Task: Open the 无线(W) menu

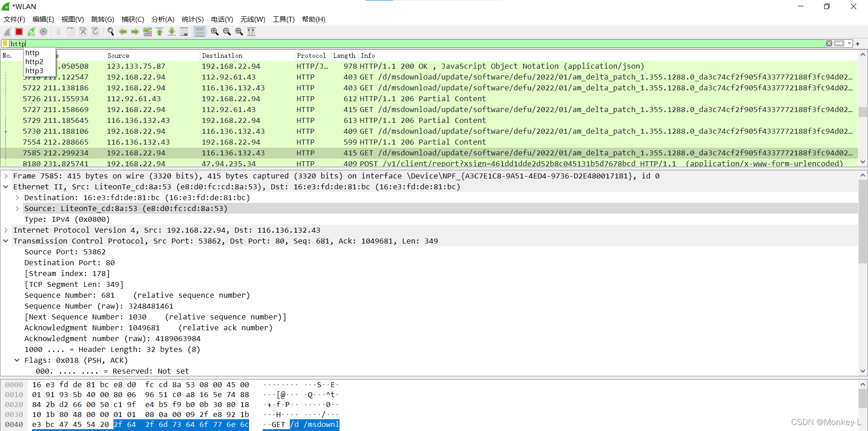Action: click(x=253, y=19)
